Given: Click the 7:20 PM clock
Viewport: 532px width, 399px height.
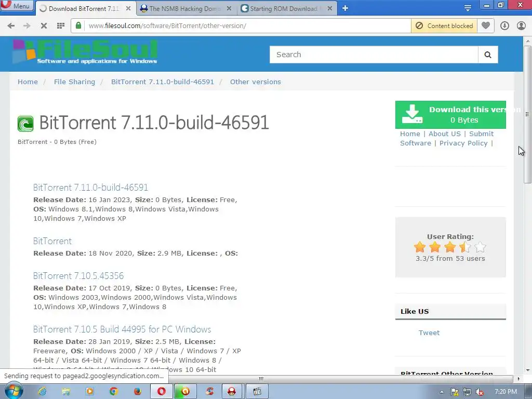Looking at the screenshot, I should [506, 392].
